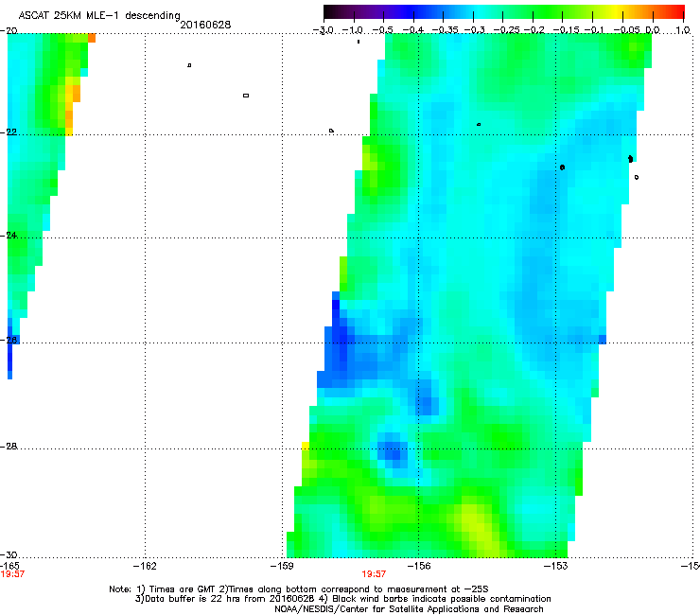
Task: Click the -1.0 label on the color scale
Action: [x=353, y=30]
